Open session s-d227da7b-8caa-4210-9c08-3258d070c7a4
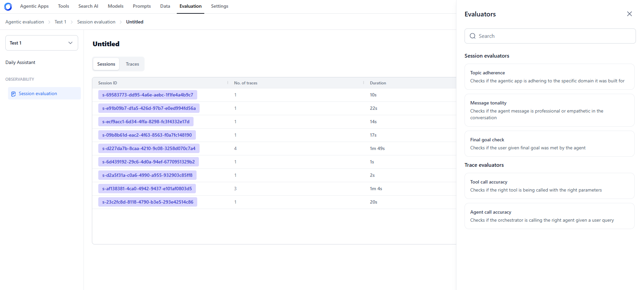The image size is (644, 290). (149, 148)
